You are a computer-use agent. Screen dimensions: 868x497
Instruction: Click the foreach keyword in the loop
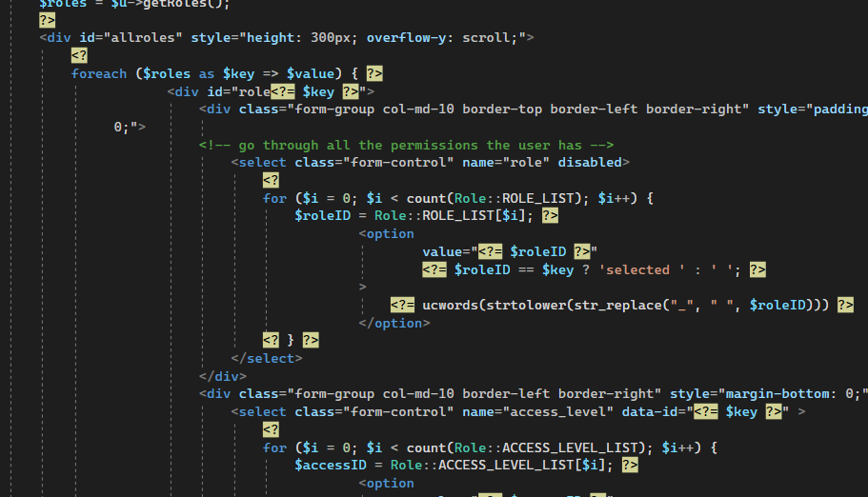(x=99, y=73)
